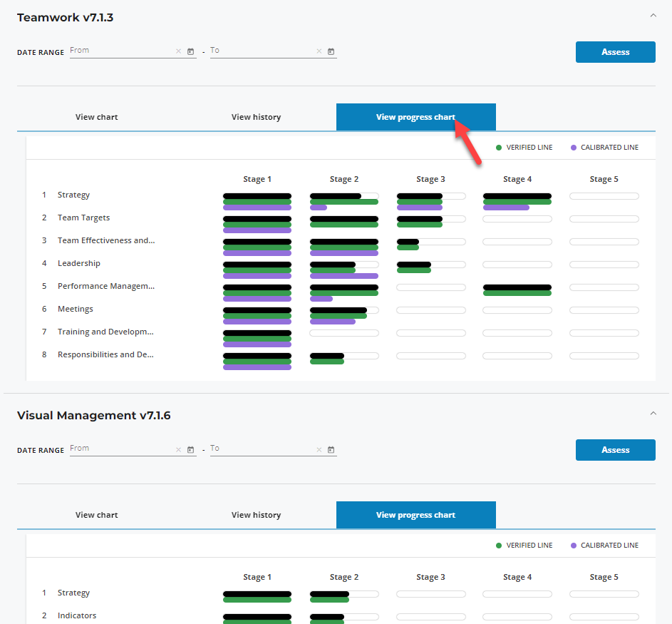Open calendar for Teamwork To date
Viewport: 672px width, 624px height.
pos(331,51)
